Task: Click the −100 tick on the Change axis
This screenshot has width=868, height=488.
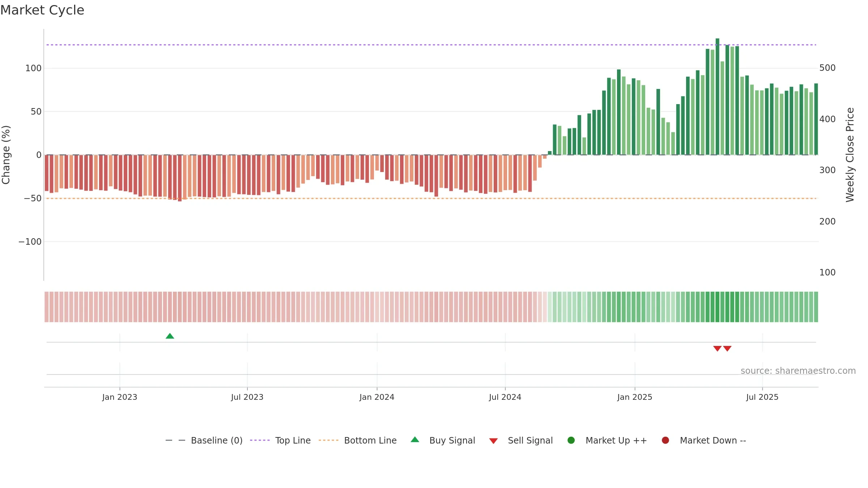Action: point(30,242)
